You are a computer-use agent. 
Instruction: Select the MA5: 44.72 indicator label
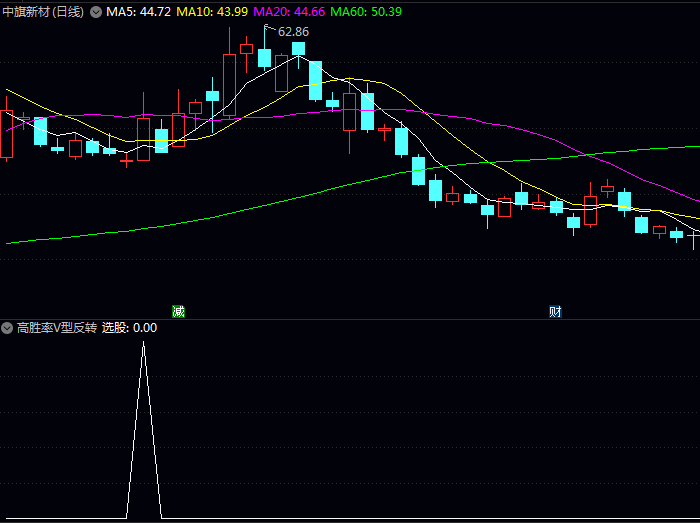(x=139, y=12)
